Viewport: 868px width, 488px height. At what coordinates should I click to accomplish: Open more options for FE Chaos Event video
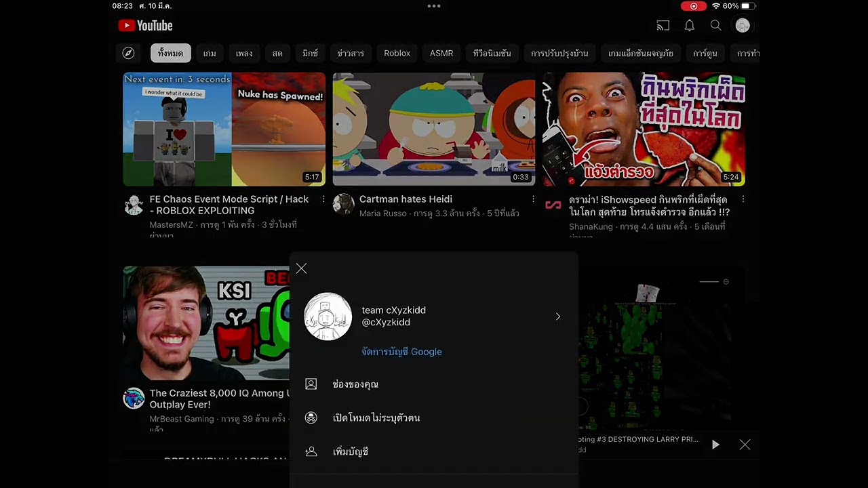[323, 199]
